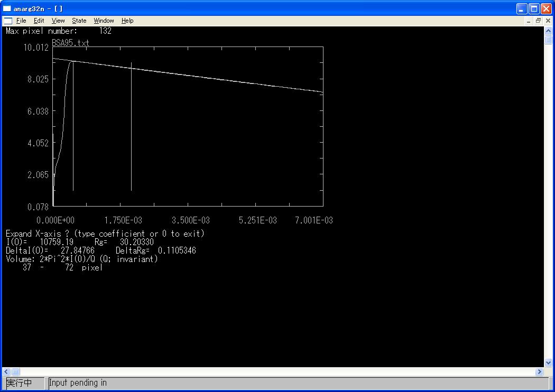Minimize the anarg32n main window
The height and width of the screenshot is (392, 555).
tap(521, 9)
